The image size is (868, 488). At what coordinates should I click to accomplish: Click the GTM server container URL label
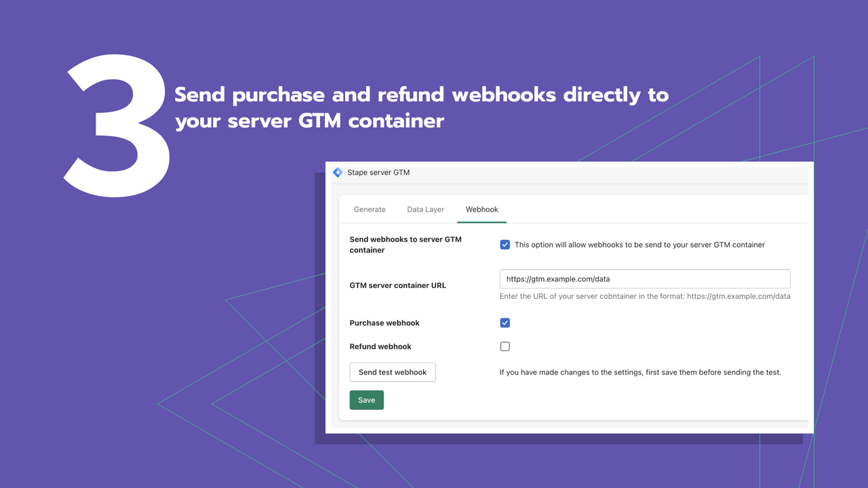click(x=398, y=285)
